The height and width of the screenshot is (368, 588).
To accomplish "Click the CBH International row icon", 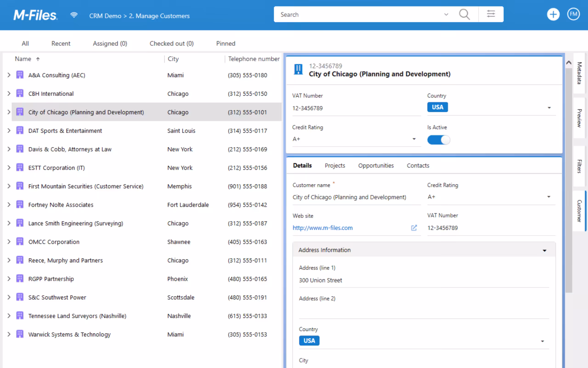I will pyautogui.click(x=20, y=93).
